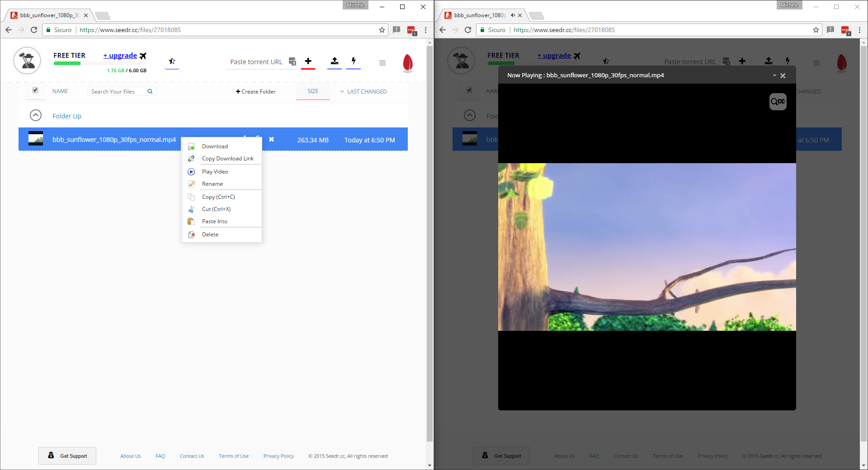Click the red Seedr seed logo in left window
The height and width of the screenshot is (470, 868).
point(408,63)
